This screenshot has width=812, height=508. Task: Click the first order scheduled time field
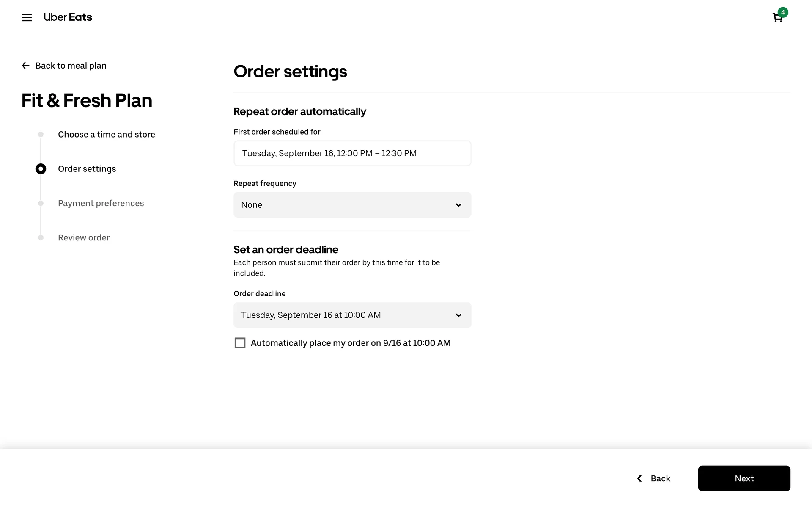coord(352,153)
